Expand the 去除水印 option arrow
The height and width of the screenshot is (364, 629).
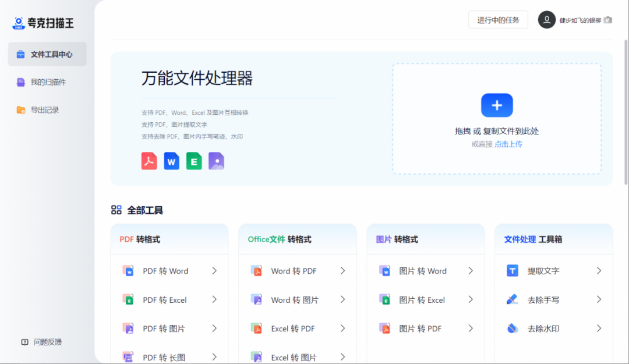[599, 328]
